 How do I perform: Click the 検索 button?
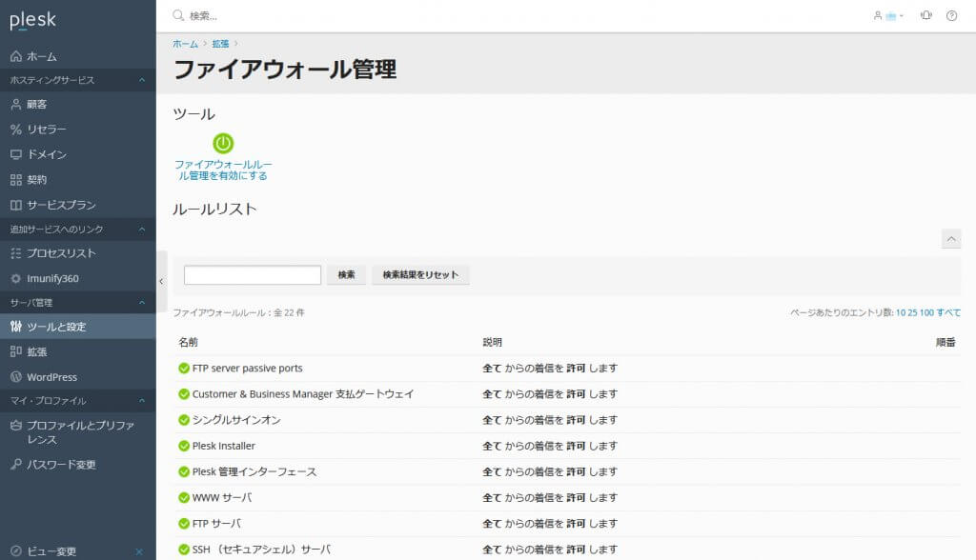pyautogui.click(x=346, y=275)
